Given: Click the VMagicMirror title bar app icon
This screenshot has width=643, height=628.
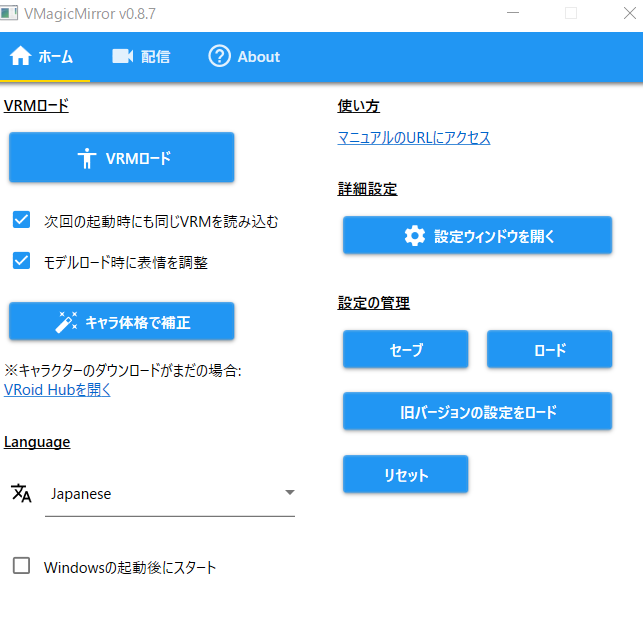Looking at the screenshot, I should tap(9, 13).
